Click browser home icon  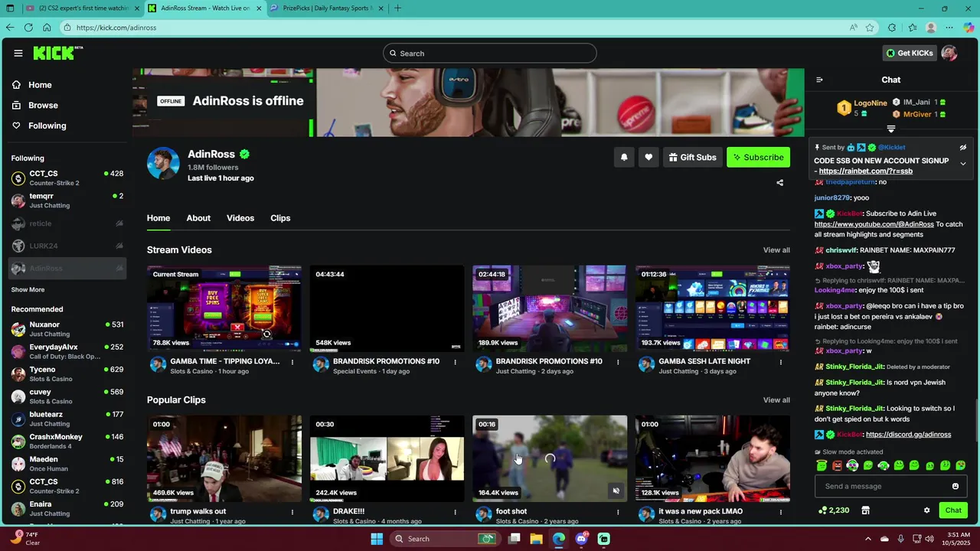point(47,28)
